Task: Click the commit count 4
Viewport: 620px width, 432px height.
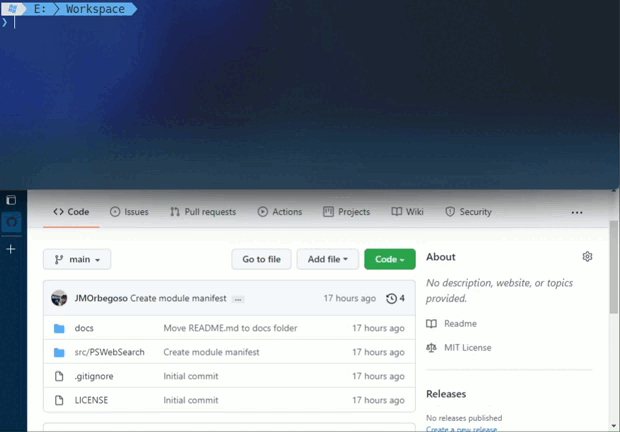Action: [x=402, y=298]
